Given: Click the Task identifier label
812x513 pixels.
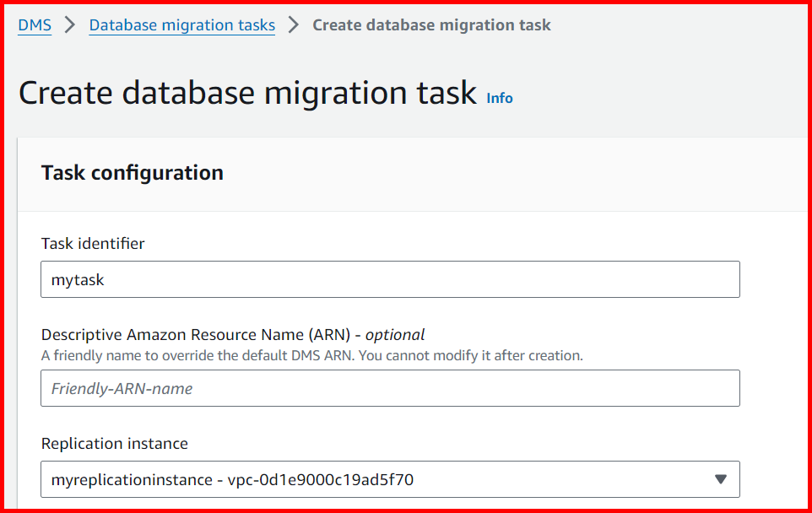Looking at the screenshot, I should pos(92,242).
